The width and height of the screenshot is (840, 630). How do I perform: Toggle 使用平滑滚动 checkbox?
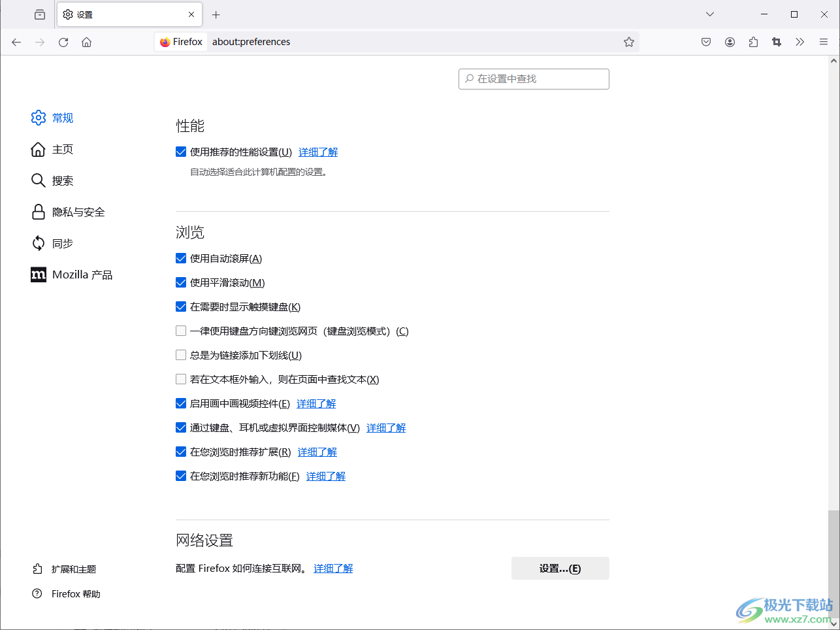pos(181,282)
